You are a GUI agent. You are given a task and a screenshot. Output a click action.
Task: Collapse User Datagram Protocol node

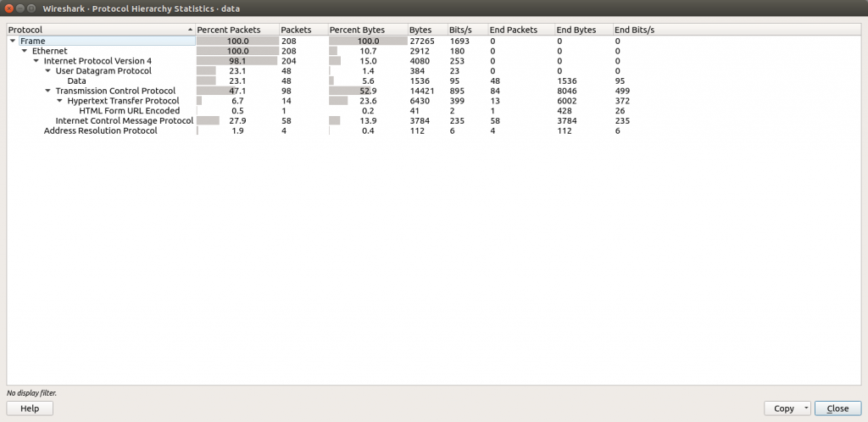click(x=48, y=71)
